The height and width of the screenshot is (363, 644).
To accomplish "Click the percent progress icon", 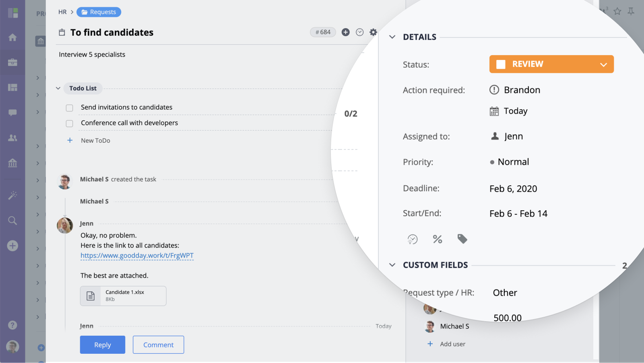I will [x=438, y=239].
